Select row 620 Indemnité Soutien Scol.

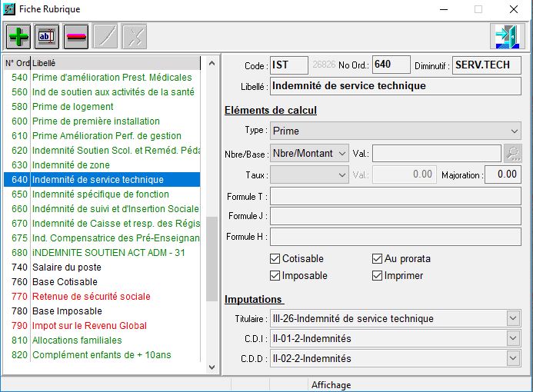pyautogui.click(x=102, y=151)
